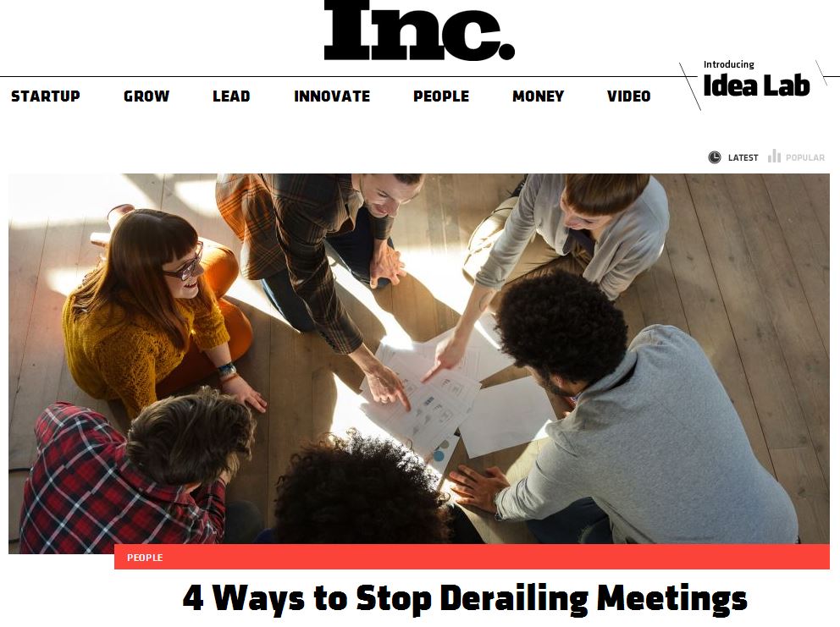This screenshot has width=840, height=627.
Task: Go to the LEAD menu item
Action: (231, 96)
